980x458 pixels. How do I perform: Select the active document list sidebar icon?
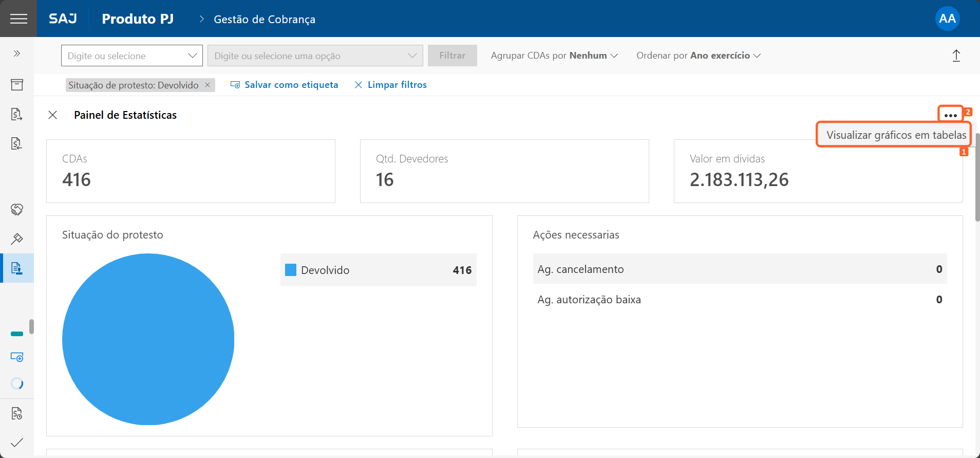tap(17, 268)
